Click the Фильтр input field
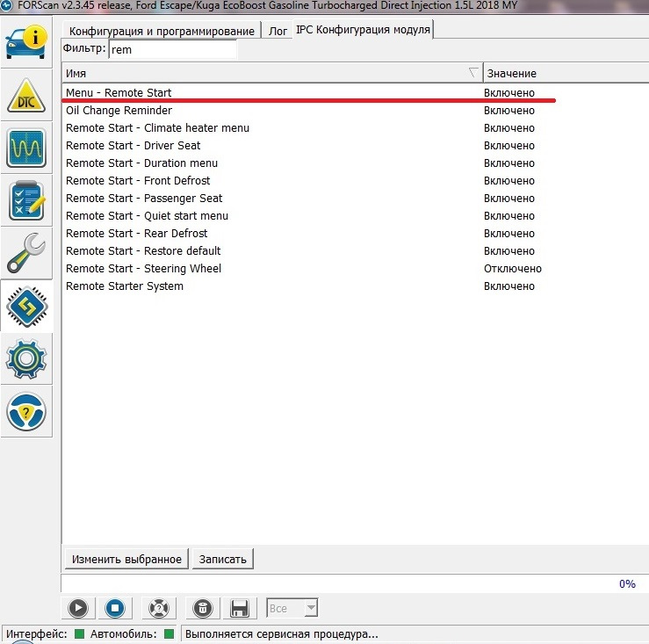The image size is (649, 644). (x=173, y=50)
